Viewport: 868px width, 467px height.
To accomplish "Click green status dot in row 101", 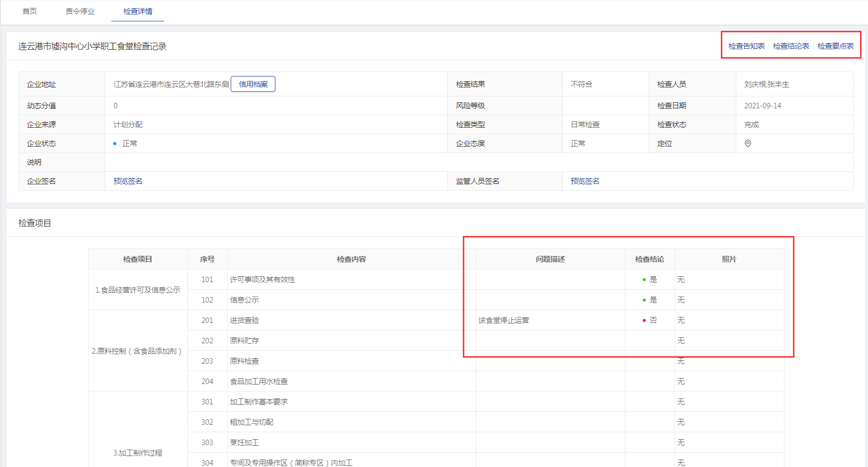I will pyautogui.click(x=644, y=280).
